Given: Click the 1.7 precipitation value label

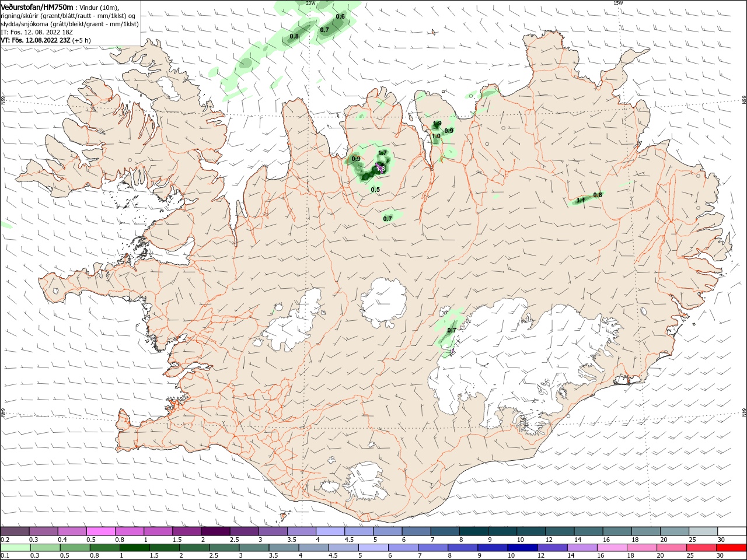Looking at the screenshot, I should 382,153.
